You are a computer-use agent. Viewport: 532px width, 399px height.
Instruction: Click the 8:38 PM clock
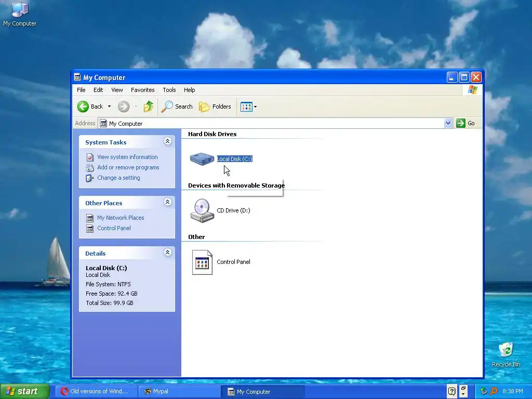(x=513, y=392)
